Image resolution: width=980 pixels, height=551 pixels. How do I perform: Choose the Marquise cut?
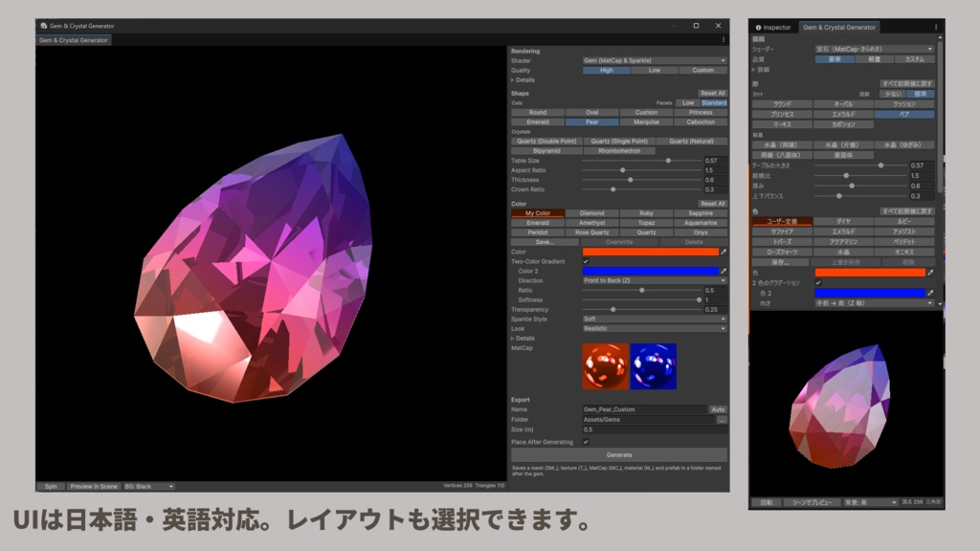(x=646, y=122)
